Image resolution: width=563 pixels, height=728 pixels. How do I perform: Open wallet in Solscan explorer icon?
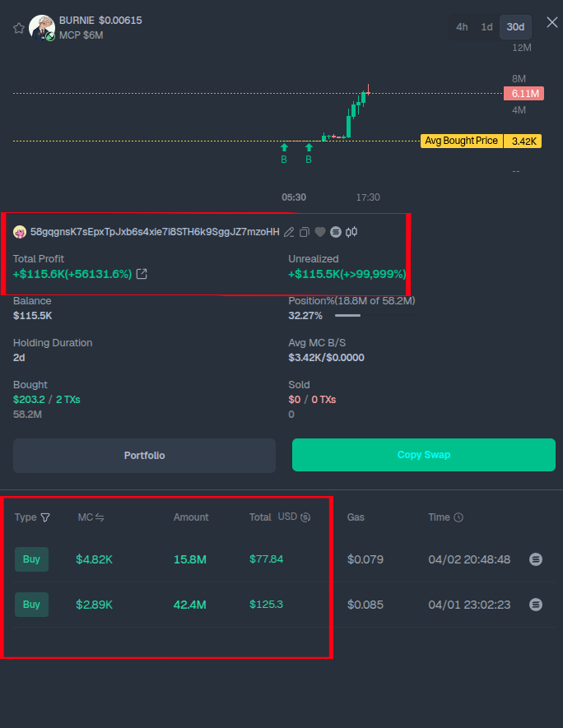(336, 232)
